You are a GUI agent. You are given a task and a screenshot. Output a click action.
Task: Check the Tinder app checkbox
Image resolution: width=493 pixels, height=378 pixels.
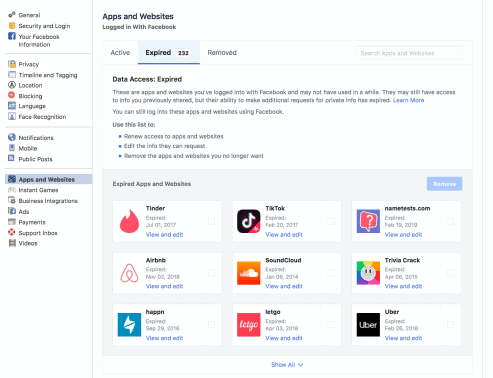click(x=211, y=221)
